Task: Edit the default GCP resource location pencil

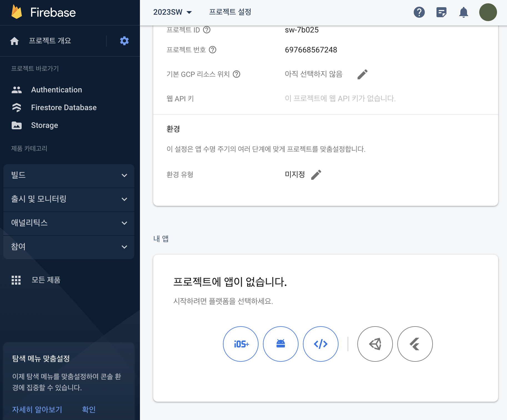Action: coord(362,74)
